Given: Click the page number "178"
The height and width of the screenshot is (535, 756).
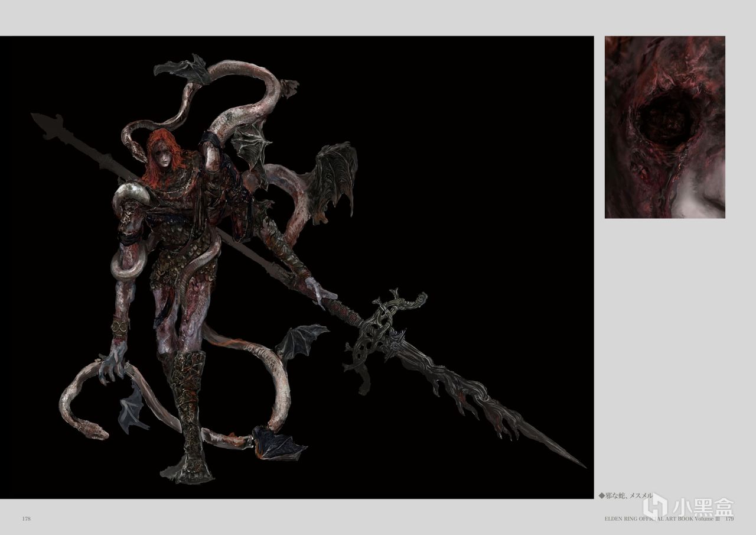Looking at the screenshot, I should coord(26,519).
